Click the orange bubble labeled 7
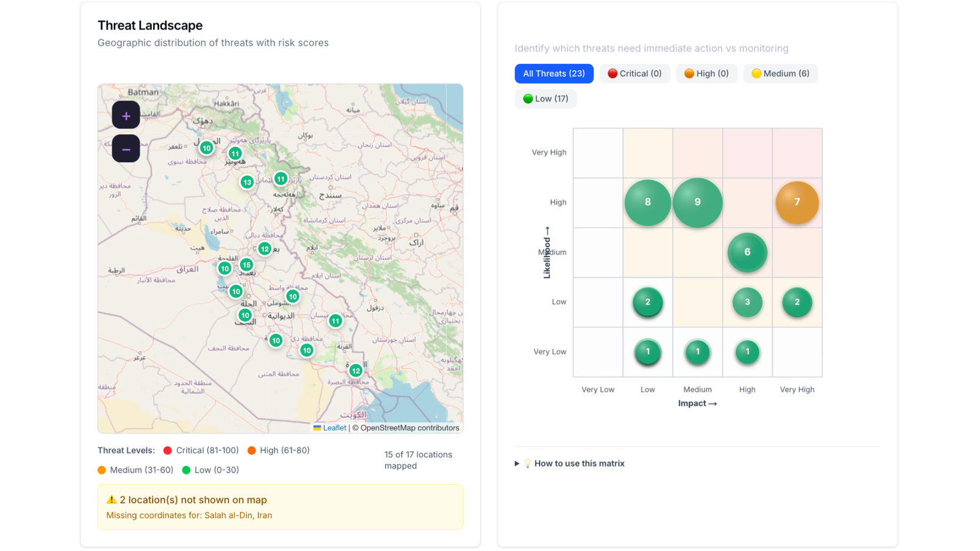The width and height of the screenshot is (980, 551). 796,202
